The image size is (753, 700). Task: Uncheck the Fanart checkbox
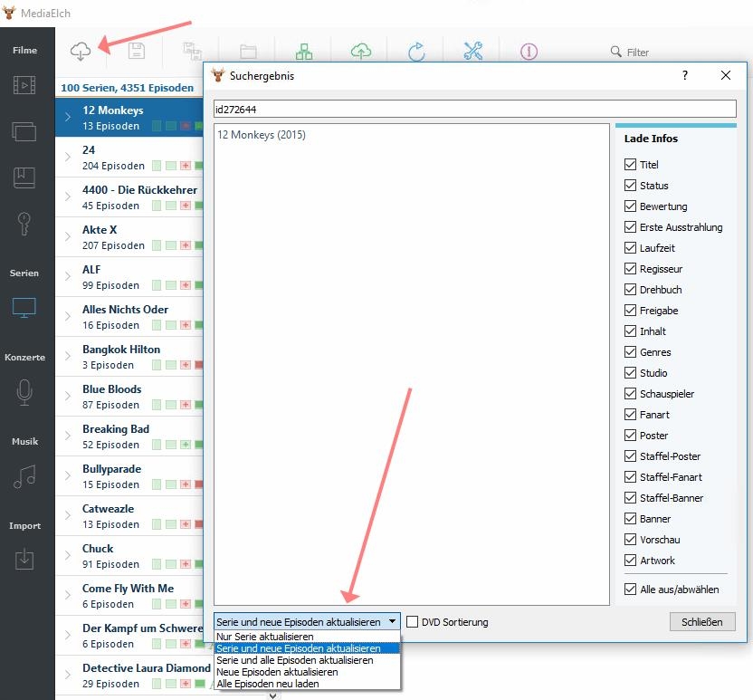630,414
